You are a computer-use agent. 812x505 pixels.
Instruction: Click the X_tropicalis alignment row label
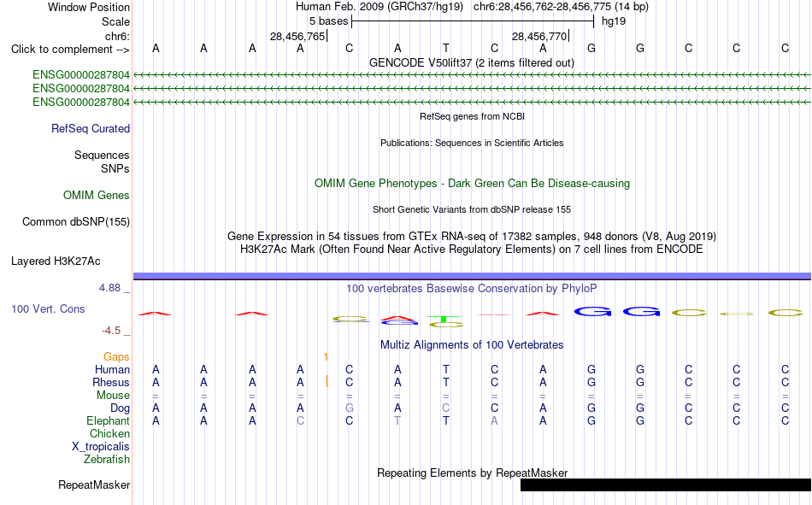[101, 447]
